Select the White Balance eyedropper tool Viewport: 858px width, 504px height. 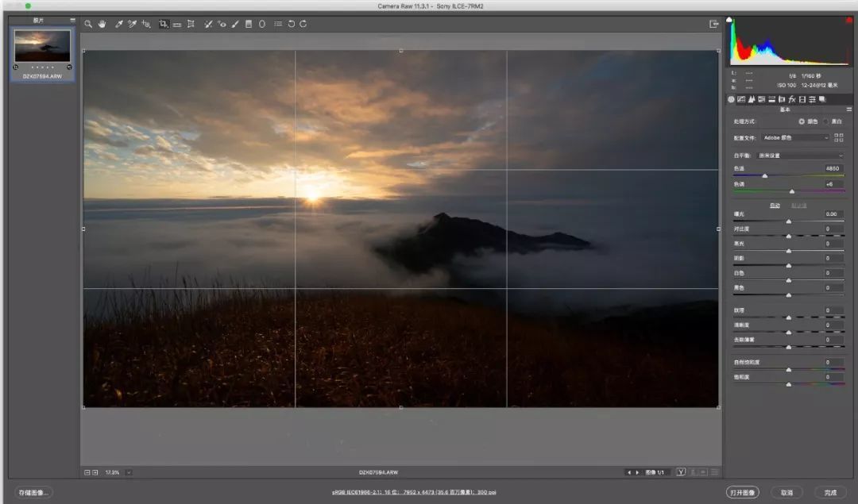tap(118, 24)
